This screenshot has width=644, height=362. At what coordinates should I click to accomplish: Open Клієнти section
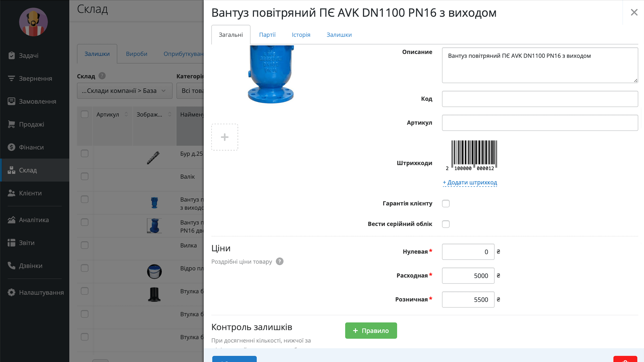coord(34,193)
